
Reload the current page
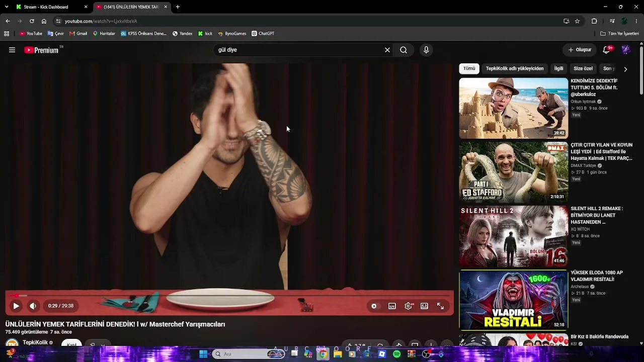point(32,21)
